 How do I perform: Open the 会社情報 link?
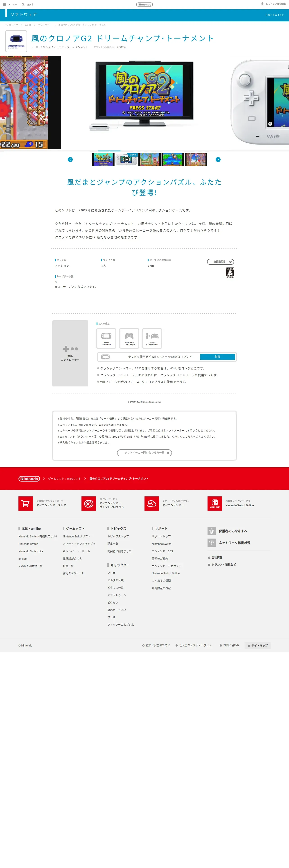[x=217, y=558]
